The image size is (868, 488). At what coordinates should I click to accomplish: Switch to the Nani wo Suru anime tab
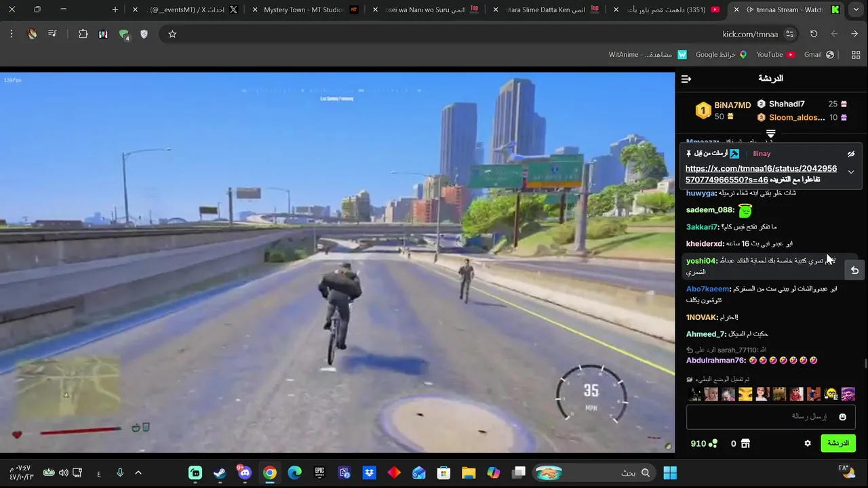click(425, 9)
